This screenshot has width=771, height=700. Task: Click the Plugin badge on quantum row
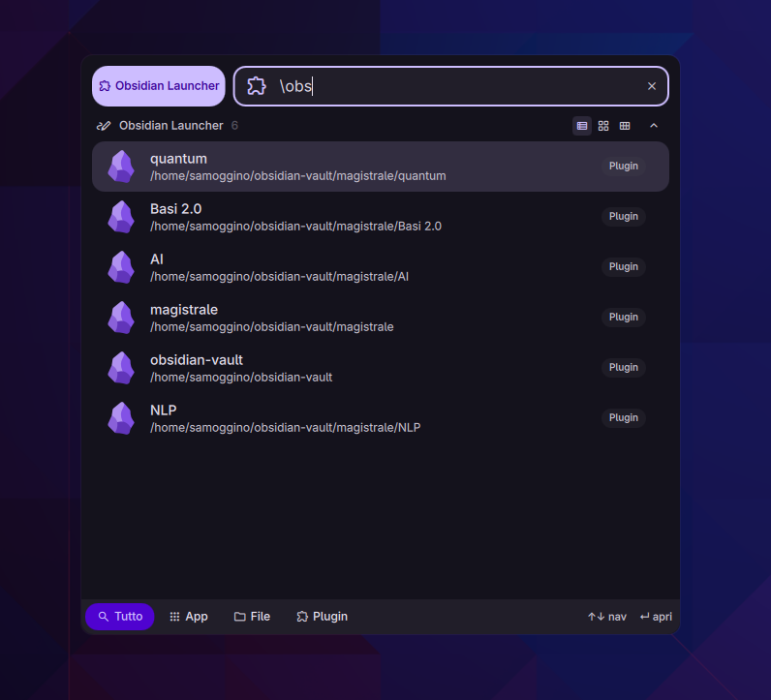623,167
